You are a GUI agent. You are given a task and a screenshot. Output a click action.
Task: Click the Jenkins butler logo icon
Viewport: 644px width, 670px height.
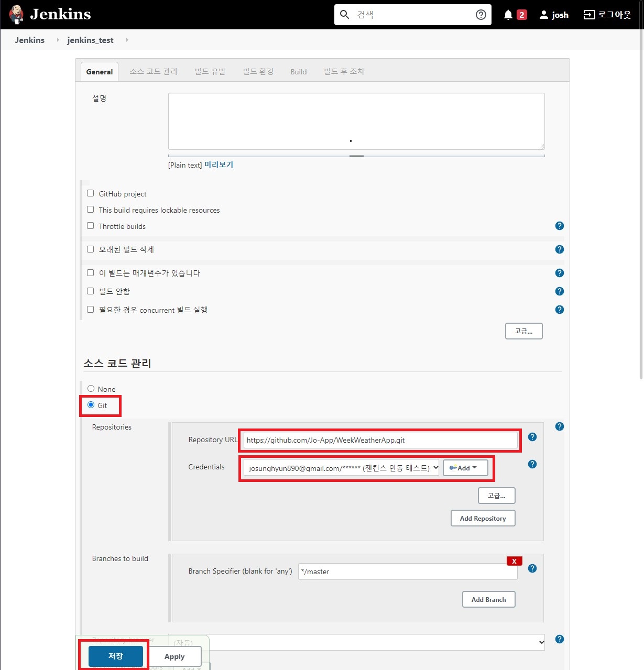(x=16, y=15)
